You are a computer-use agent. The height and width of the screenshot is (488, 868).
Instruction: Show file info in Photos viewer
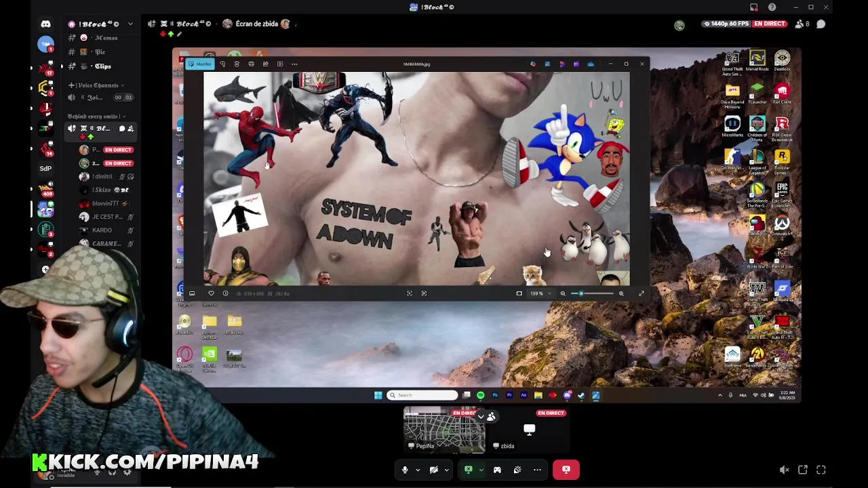point(225,293)
